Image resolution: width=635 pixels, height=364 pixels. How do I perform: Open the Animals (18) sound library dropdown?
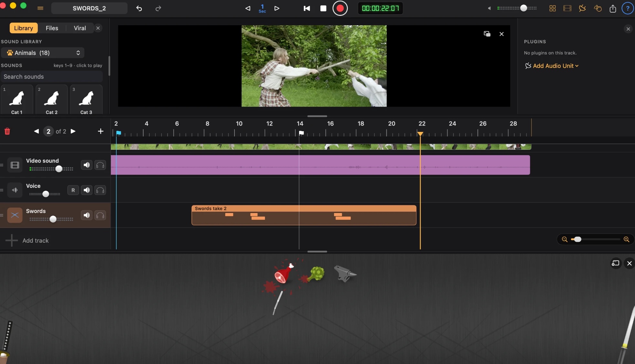coord(43,53)
